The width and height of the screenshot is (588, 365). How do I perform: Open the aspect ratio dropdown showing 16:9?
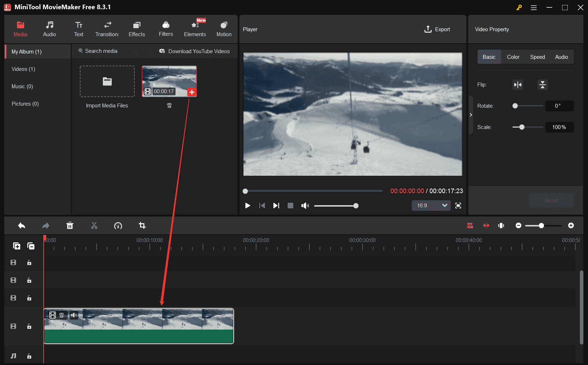pyautogui.click(x=431, y=206)
